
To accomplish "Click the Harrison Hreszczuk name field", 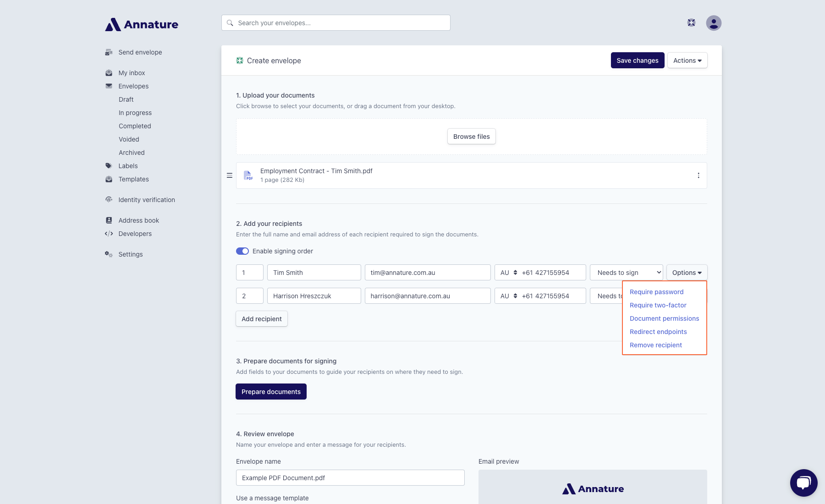I will pos(314,296).
